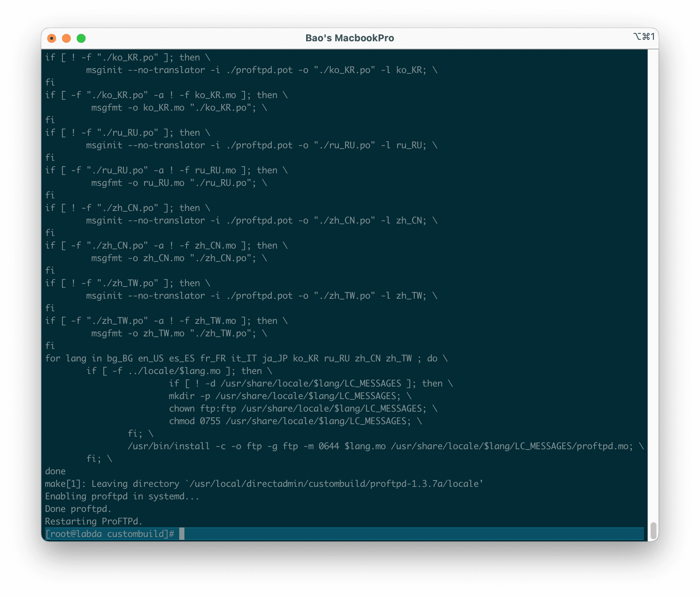Image resolution: width=700 pixels, height=596 pixels.
Task: Click the green full-screen traffic light button
Action: click(81, 38)
